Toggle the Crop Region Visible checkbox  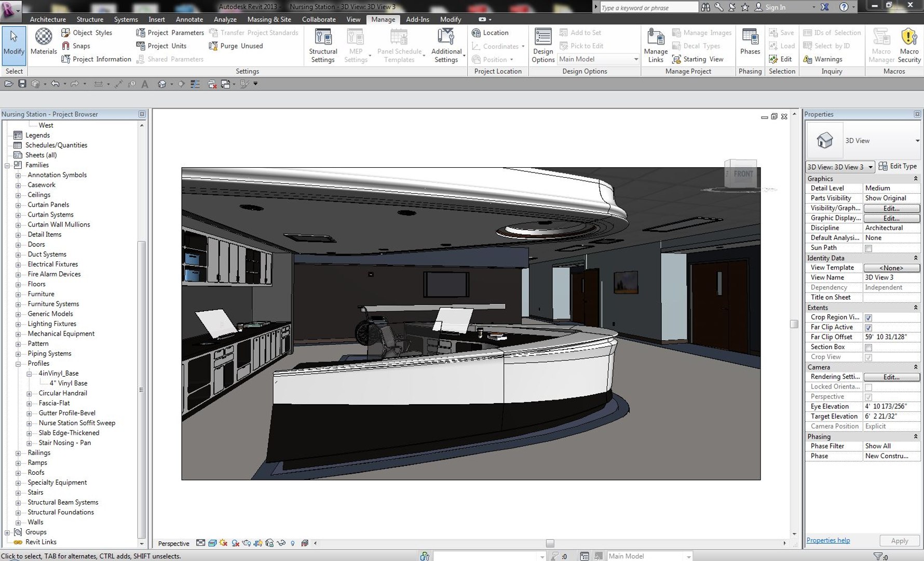(868, 317)
